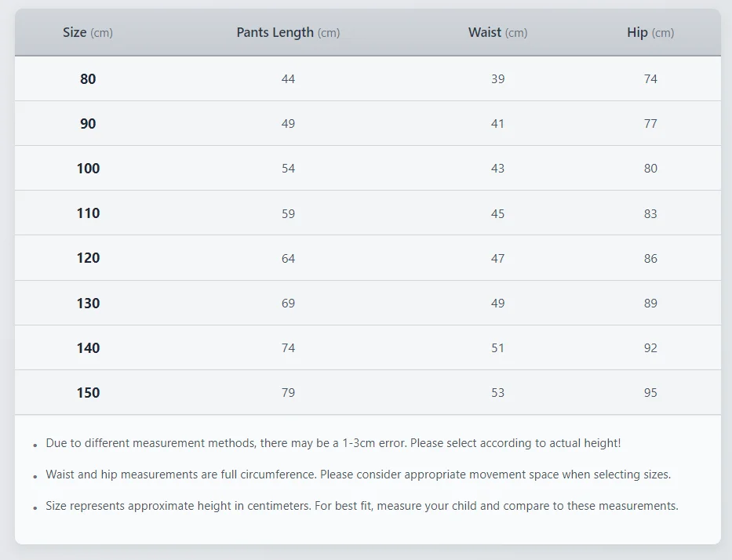732x560 pixels.
Task: Click the Hip column header
Action: 650,33
